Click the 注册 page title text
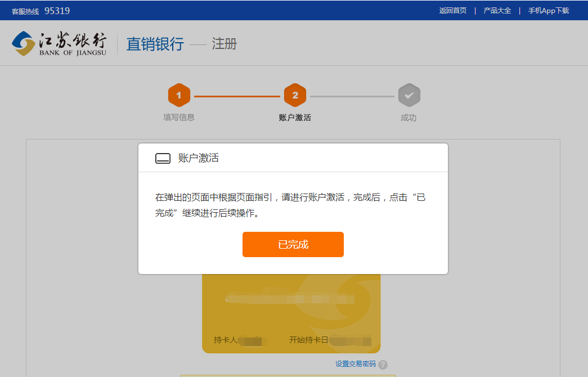 coord(225,44)
